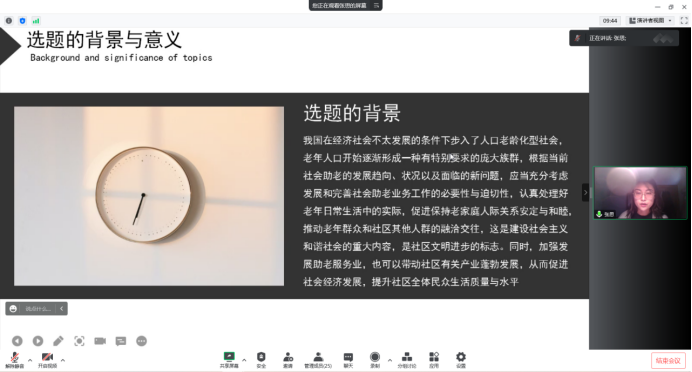692x372 pixels.
Task: Open the Apps (应用) icon
Action: (x=434, y=360)
